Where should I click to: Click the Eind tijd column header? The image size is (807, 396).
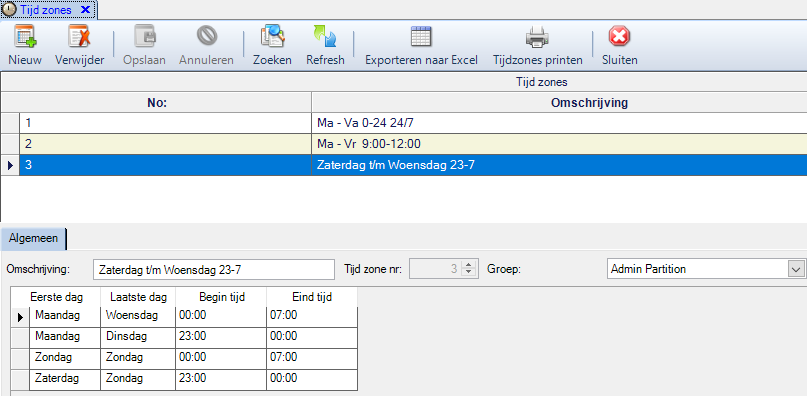[312, 297]
